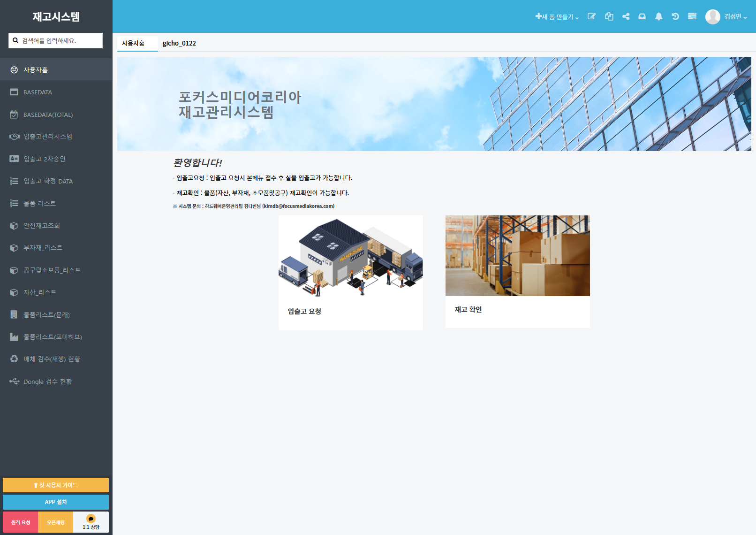Click the 재고시스템 title logo

pos(56,16)
